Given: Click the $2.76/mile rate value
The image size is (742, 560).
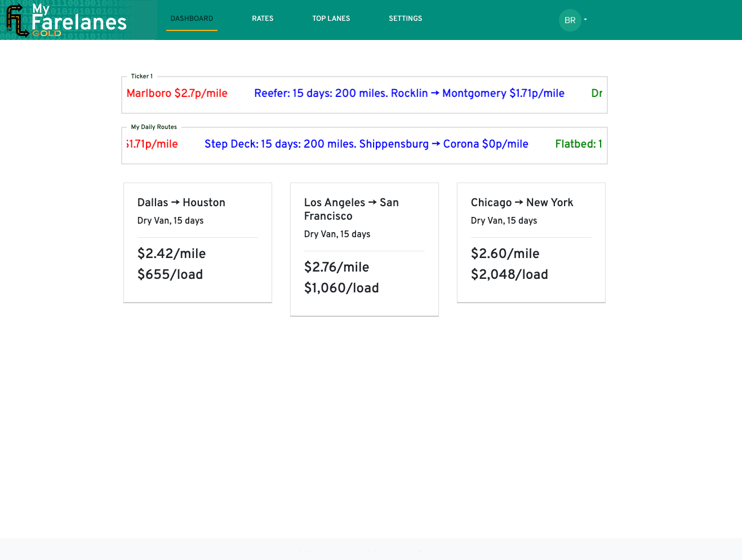Looking at the screenshot, I should click(337, 267).
